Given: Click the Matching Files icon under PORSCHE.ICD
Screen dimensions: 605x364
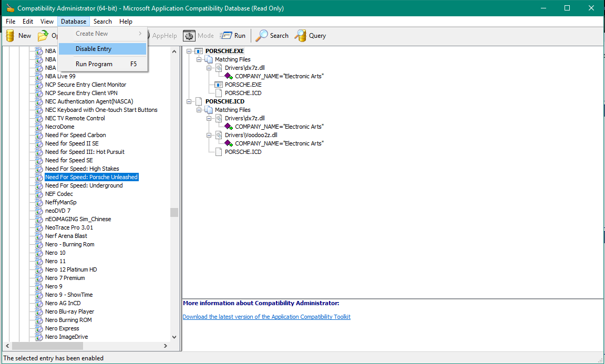Looking at the screenshot, I should [x=209, y=110].
